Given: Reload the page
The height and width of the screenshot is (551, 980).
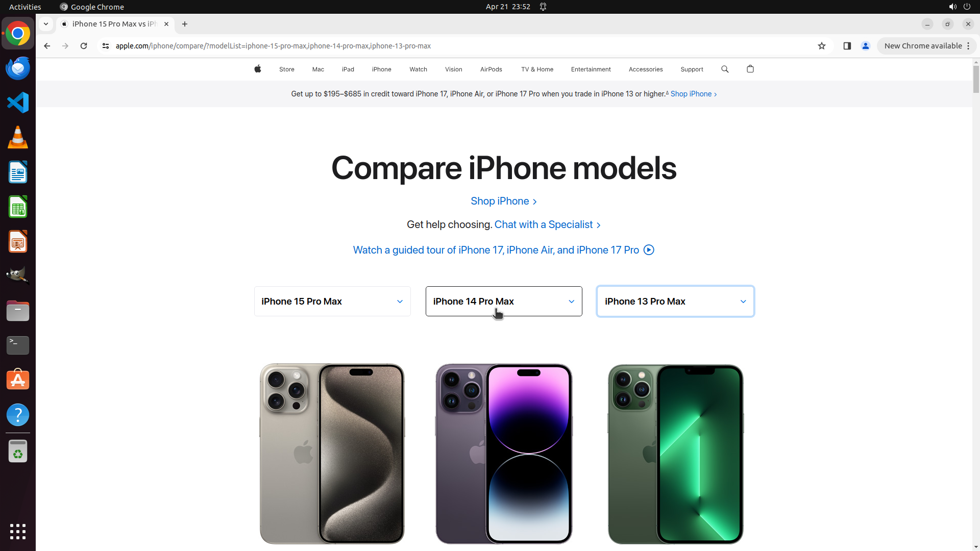Looking at the screenshot, I should pos(84,46).
